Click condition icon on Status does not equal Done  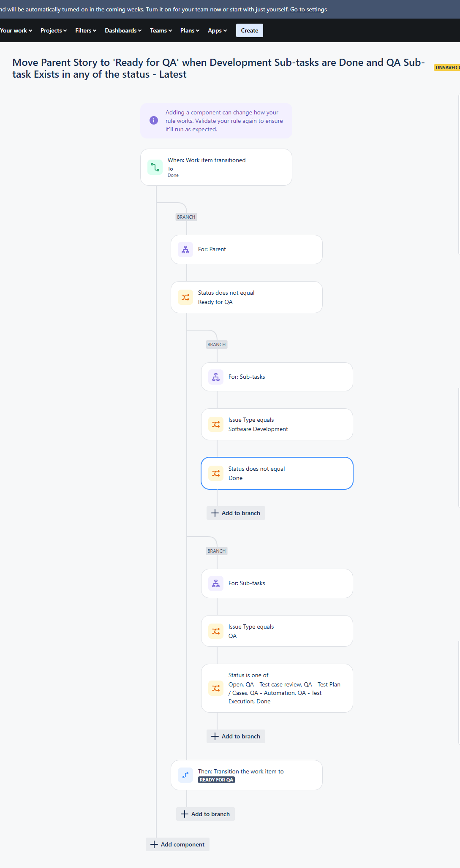[x=215, y=473]
